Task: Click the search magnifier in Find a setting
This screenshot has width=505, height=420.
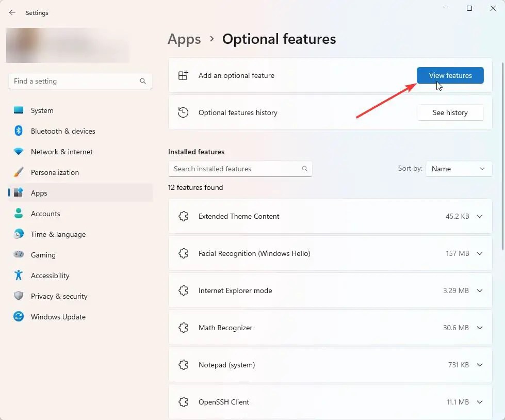Action: click(x=143, y=82)
